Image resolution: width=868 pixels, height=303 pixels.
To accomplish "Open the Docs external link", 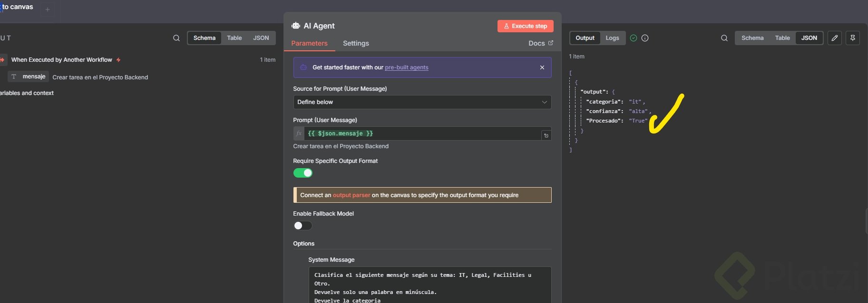I will 540,43.
